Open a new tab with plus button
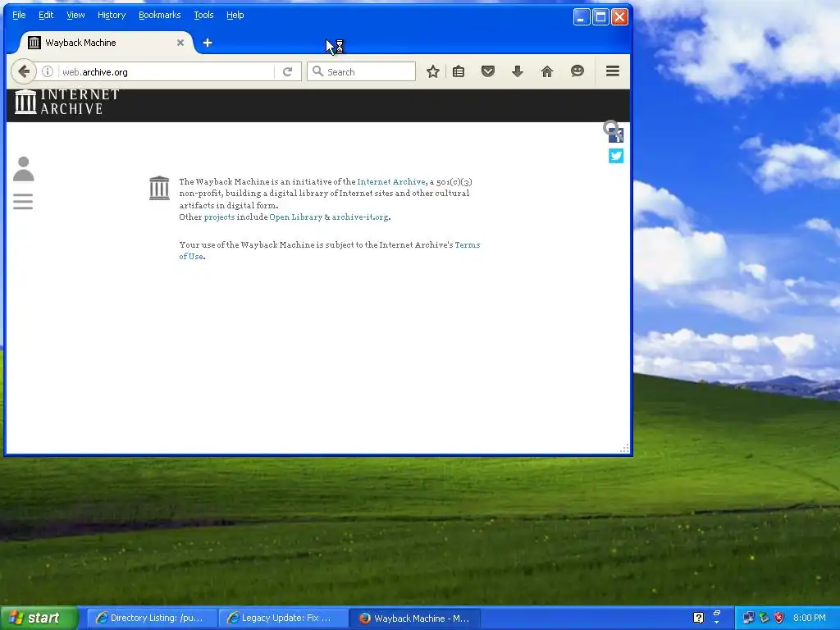The width and height of the screenshot is (840, 630). [x=208, y=43]
